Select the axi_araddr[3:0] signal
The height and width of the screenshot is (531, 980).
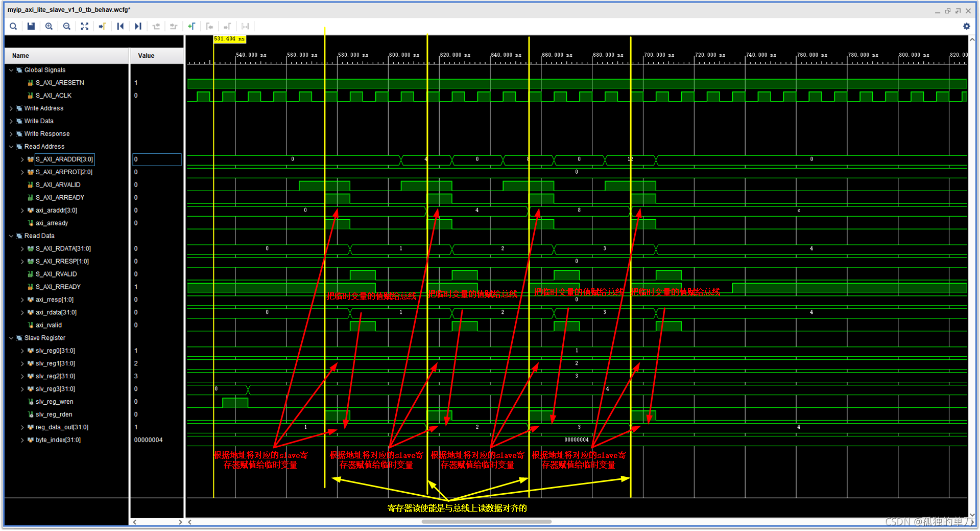[x=56, y=211]
